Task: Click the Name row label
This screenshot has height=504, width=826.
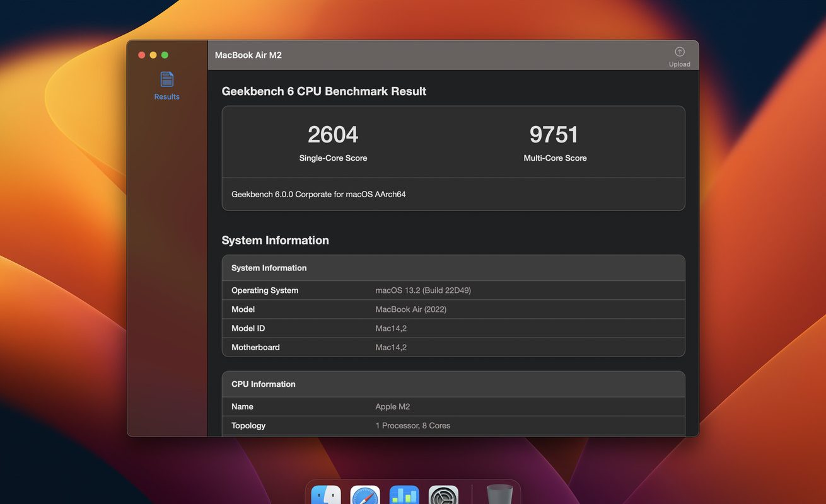Action: coord(242,407)
